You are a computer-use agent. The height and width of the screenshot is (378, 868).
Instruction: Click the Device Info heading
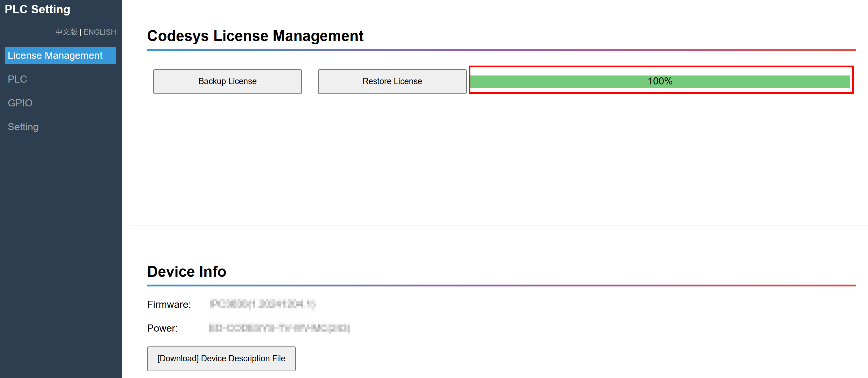coord(186,272)
